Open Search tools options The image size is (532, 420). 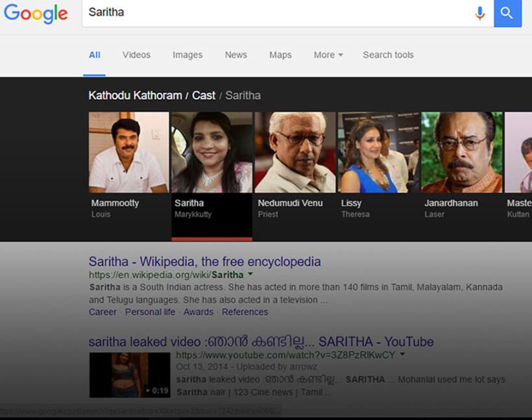pos(388,55)
